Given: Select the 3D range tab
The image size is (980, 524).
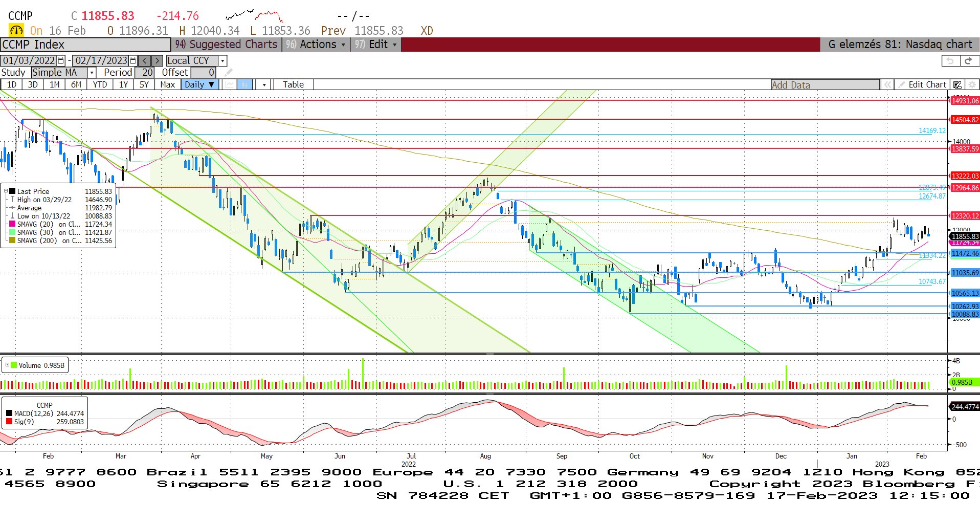Looking at the screenshot, I should (33, 84).
